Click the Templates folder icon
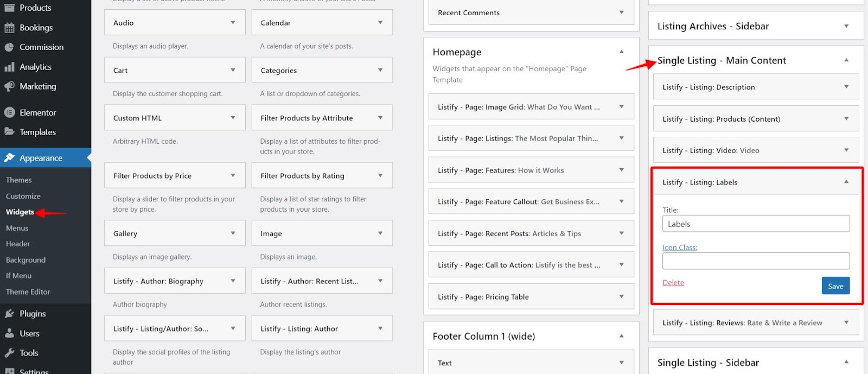 (x=9, y=132)
